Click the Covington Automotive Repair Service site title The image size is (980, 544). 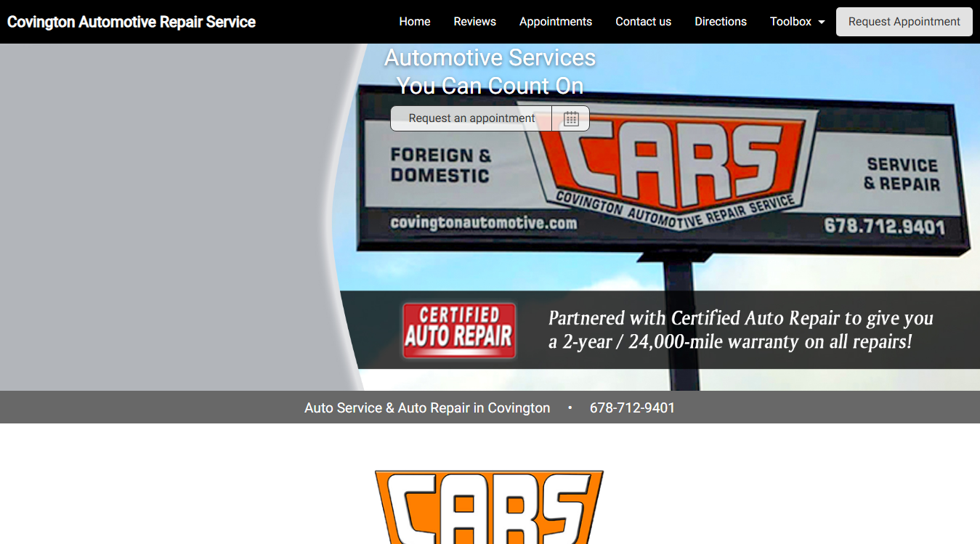[x=131, y=22]
